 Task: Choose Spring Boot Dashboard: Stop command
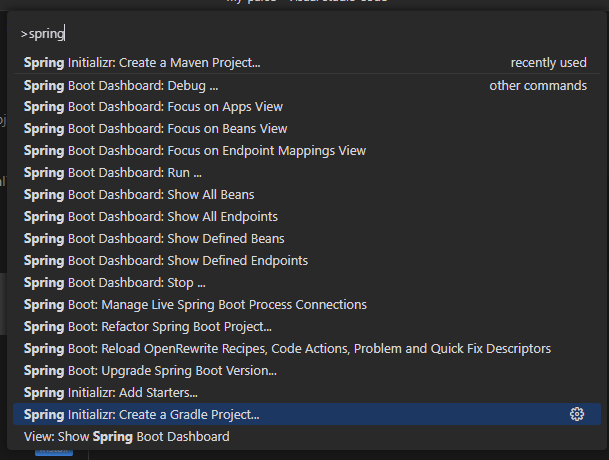click(307, 282)
